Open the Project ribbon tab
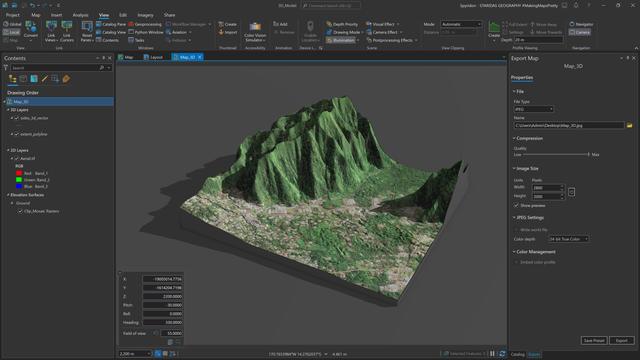 tap(13, 15)
